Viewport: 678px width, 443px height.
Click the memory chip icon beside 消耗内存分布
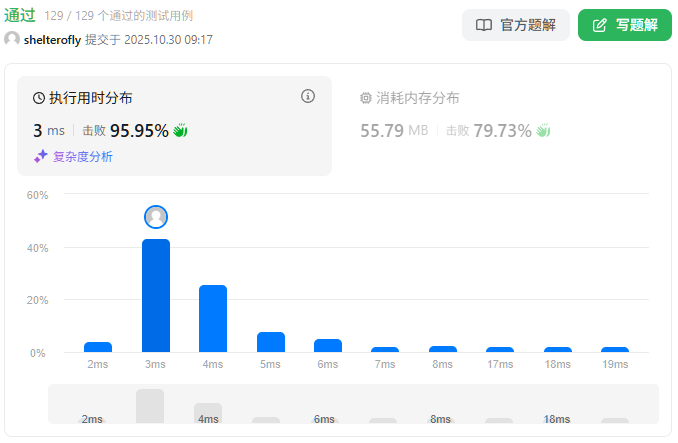click(366, 98)
